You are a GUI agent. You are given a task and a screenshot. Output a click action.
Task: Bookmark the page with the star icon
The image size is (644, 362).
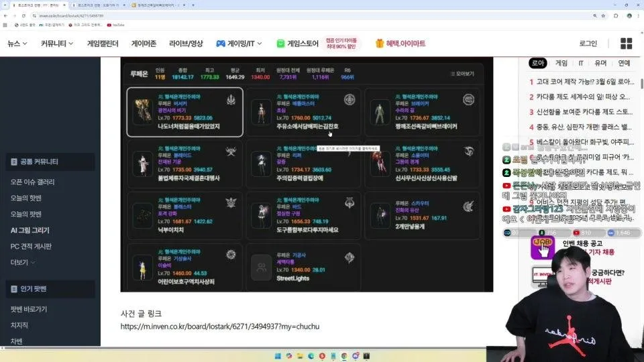coord(603,15)
